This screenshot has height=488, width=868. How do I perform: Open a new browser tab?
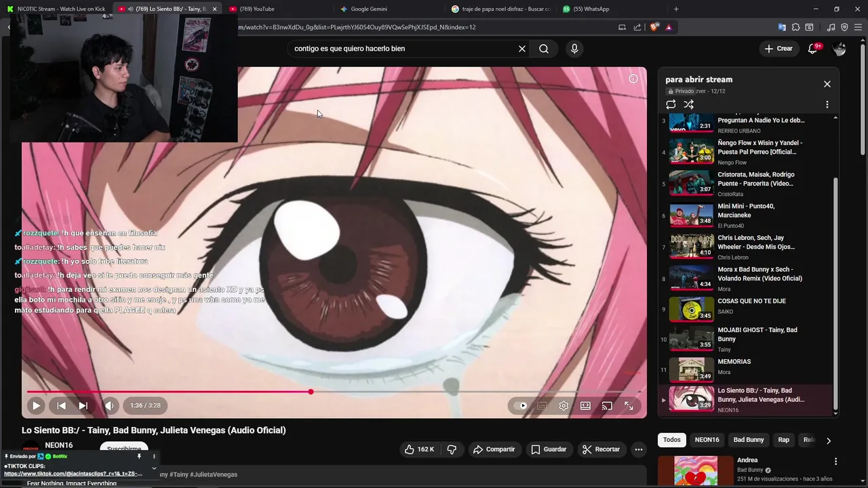[676, 9]
